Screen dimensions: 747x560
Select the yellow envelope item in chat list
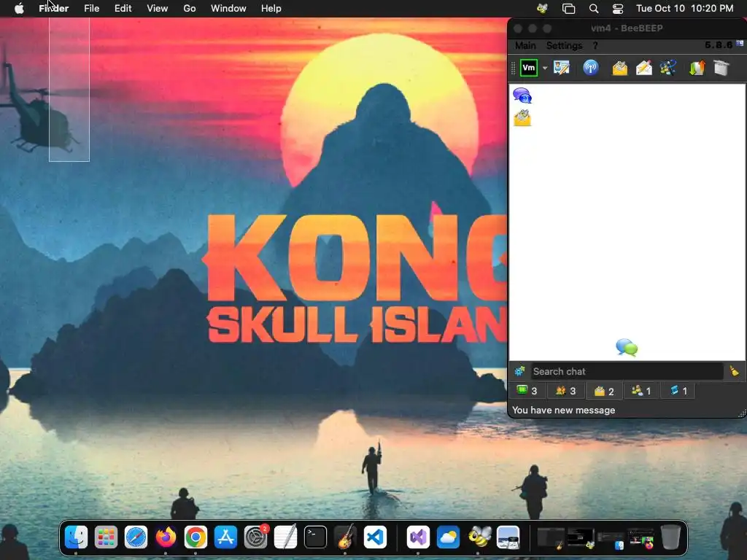[x=522, y=117]
